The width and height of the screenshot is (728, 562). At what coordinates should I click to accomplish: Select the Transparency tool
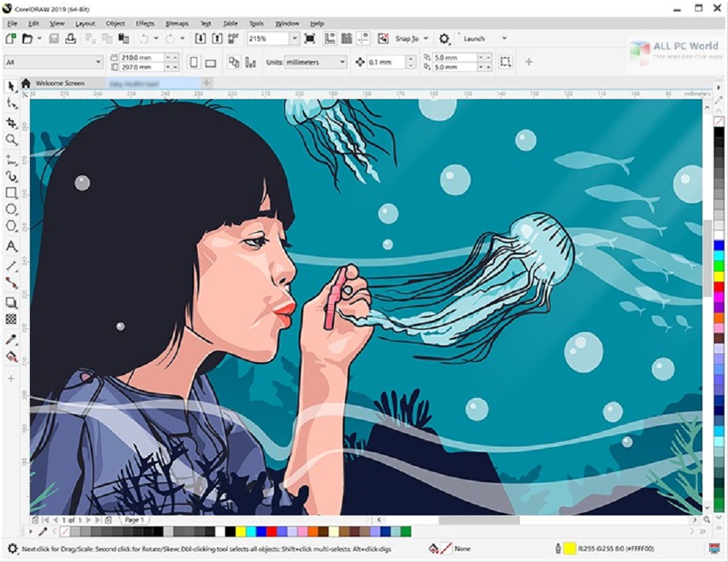[11, 319]
